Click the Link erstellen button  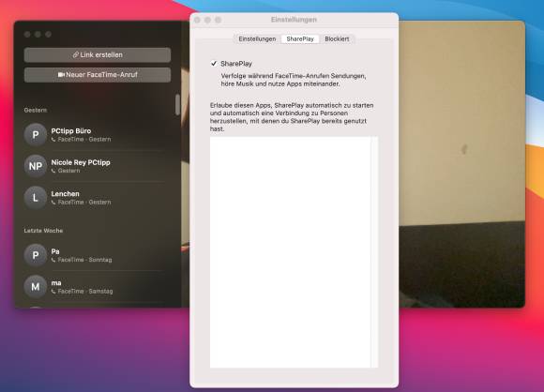[98, 54]
